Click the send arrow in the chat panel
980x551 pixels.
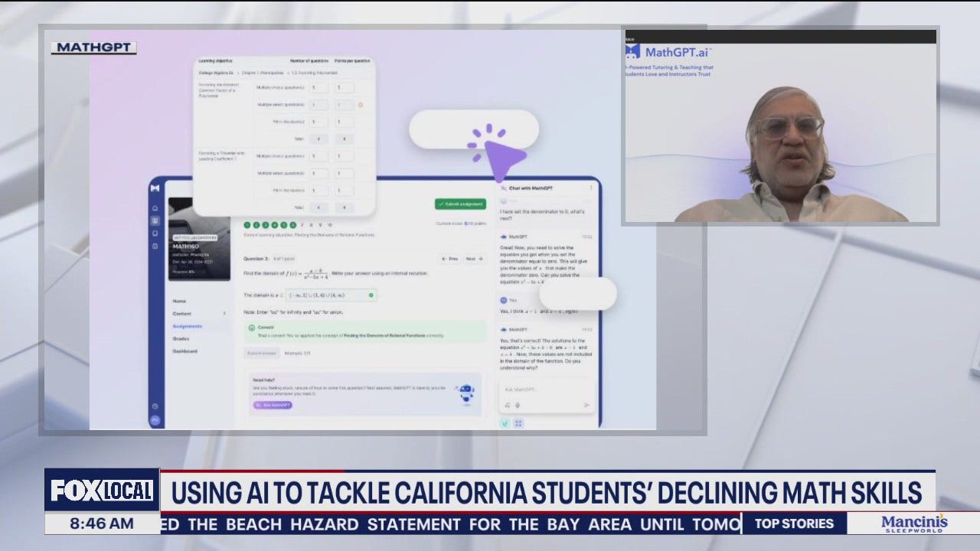[x=588, y=403]
